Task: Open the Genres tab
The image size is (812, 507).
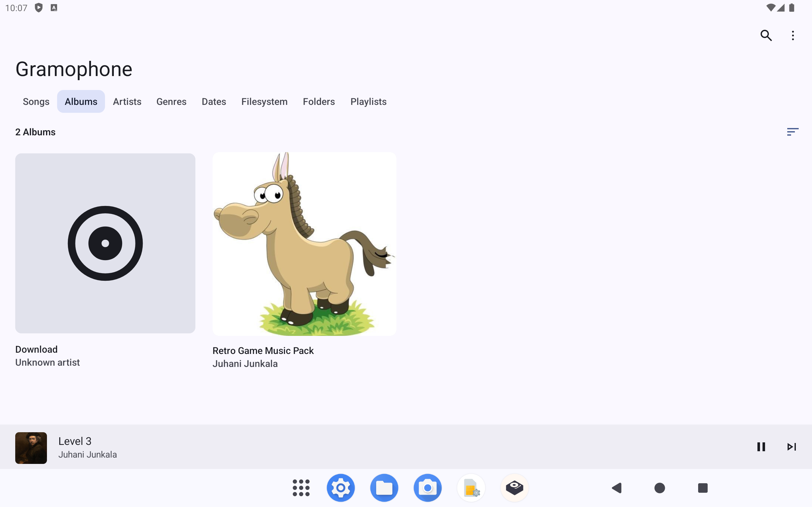Action: coord(171,102)
